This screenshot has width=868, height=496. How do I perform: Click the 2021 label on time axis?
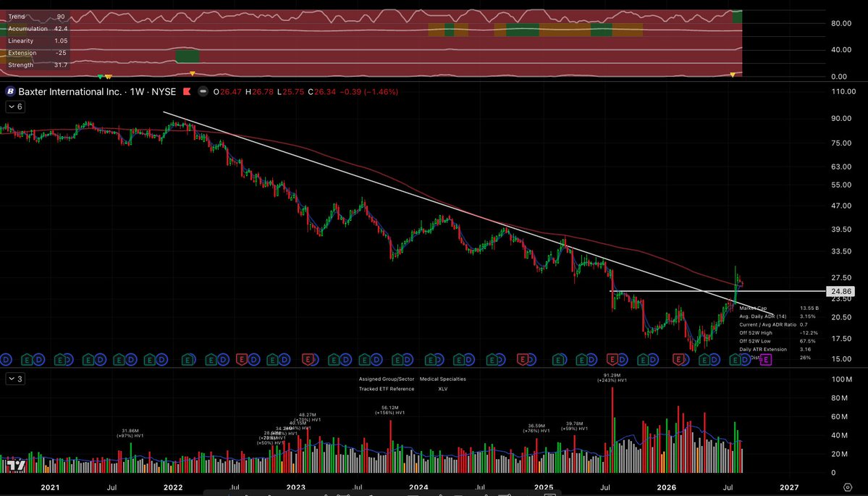point(50,488)
